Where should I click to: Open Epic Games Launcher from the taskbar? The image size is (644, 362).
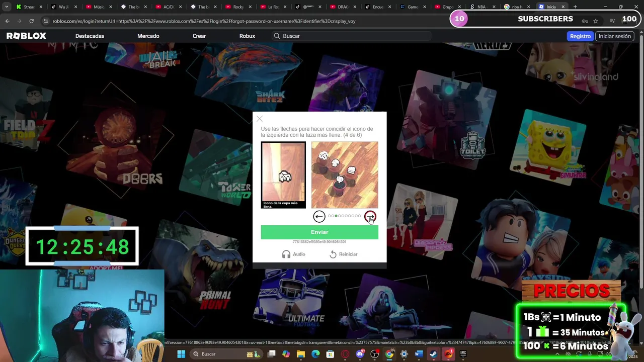click(463, 354)
